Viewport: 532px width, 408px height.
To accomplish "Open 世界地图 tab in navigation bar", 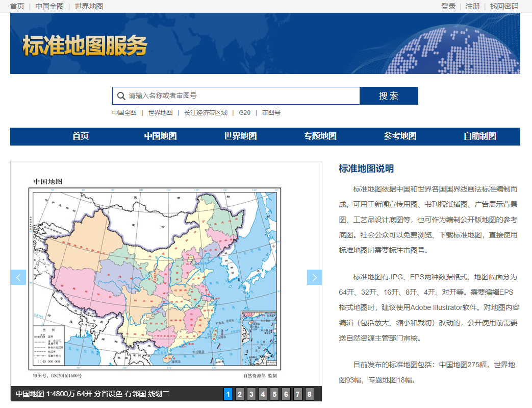I will [x=241, y=136].
